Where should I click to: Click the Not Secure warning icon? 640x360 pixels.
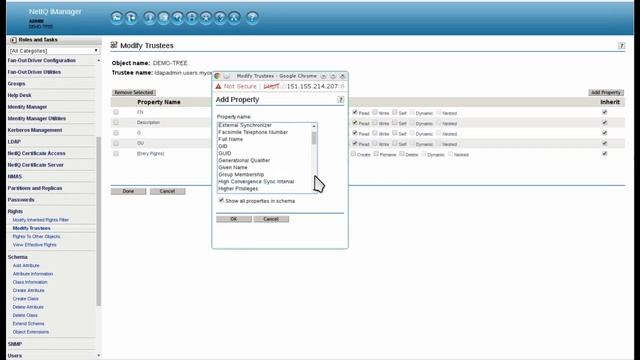click(x=218, y=87)
